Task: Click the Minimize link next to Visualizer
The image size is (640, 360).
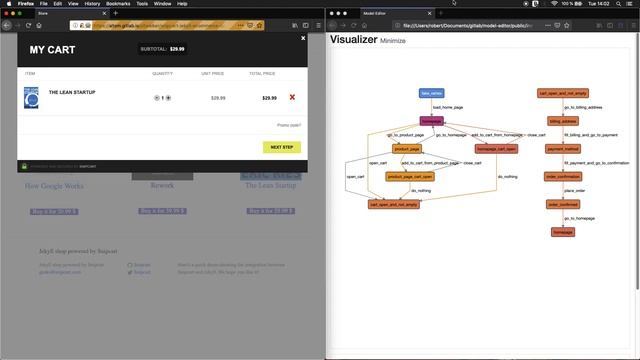Action: point(393,41)
